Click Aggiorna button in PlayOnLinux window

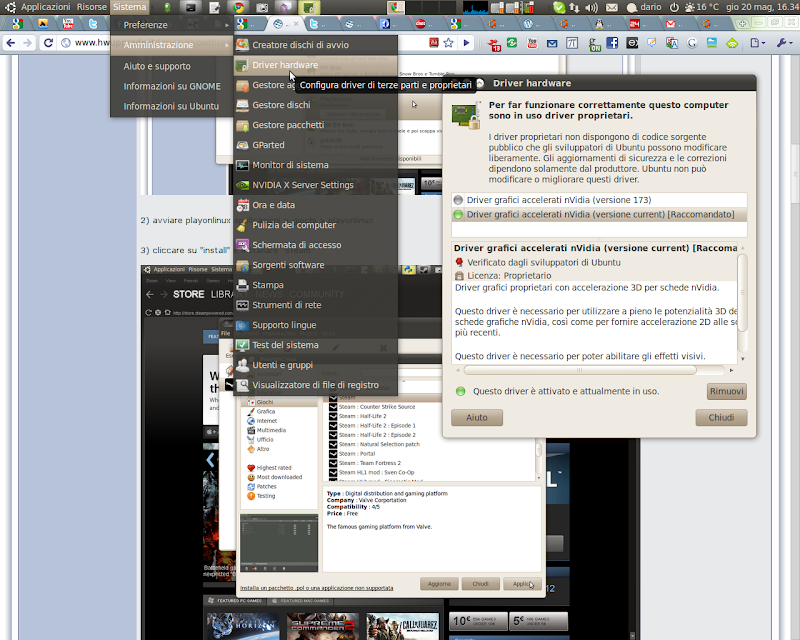click(439, 584)
